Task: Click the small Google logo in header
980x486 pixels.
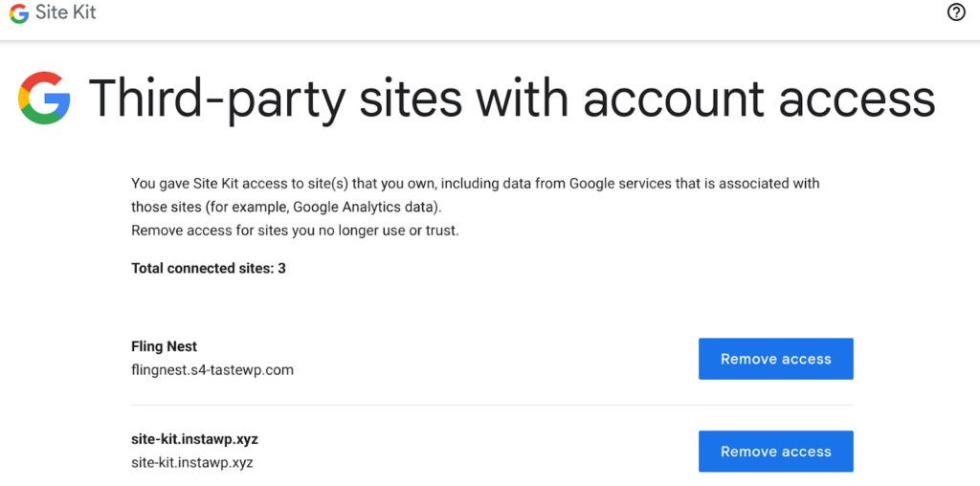Action: (19, 13)
